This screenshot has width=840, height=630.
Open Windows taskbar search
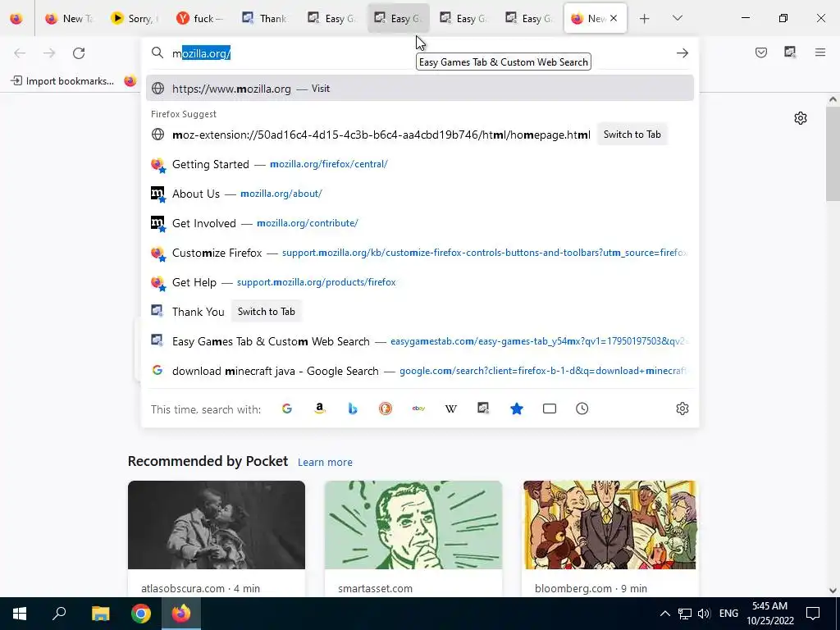[59, 614]
